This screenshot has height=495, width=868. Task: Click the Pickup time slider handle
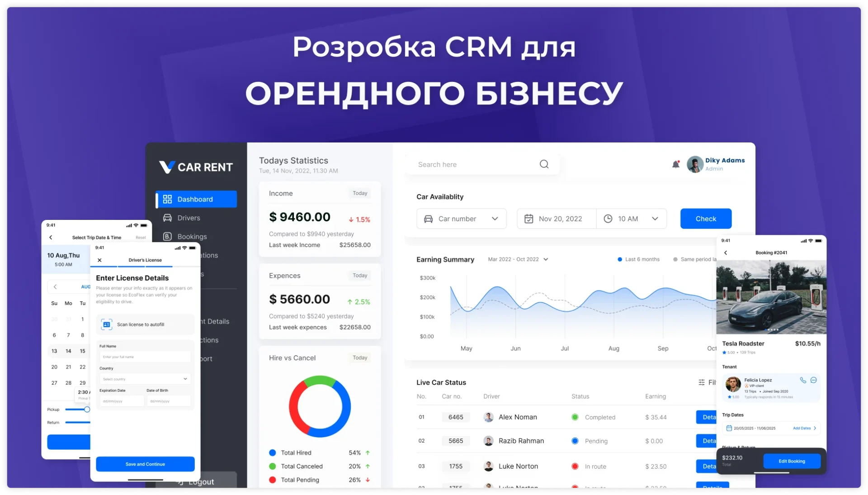[x=87, y=409]
